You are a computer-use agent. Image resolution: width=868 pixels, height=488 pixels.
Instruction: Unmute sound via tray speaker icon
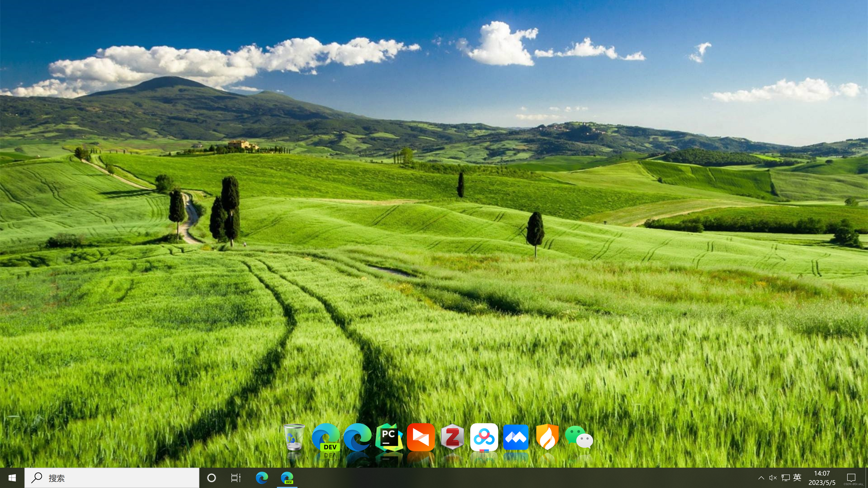pyautogui.click(x=773, y=478)
